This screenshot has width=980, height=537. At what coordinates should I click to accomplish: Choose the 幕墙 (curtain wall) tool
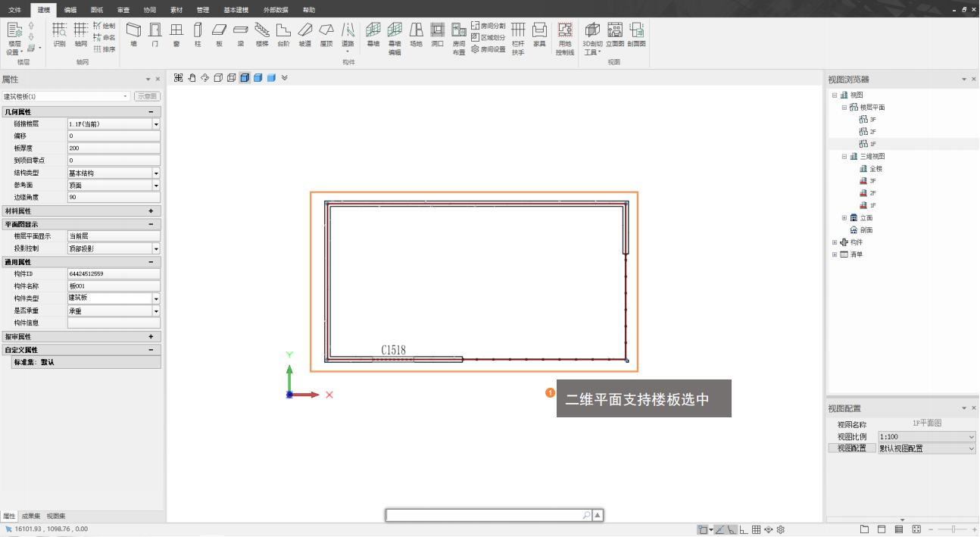(373, 33)
